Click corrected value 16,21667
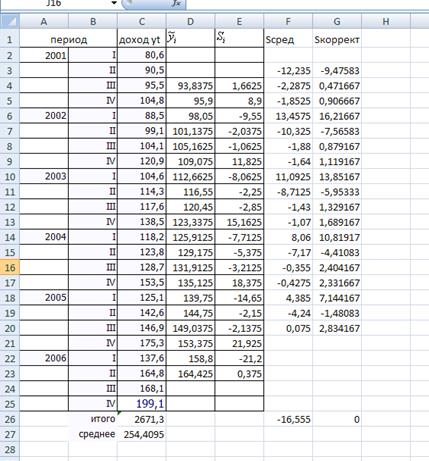The width and height of the screenshot is (429, 461). [337, 116]
